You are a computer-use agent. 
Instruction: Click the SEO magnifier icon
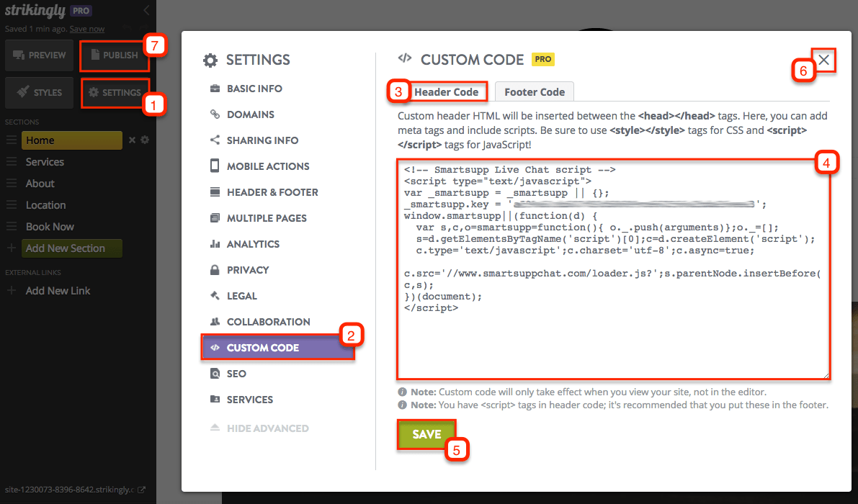[215, 374]
